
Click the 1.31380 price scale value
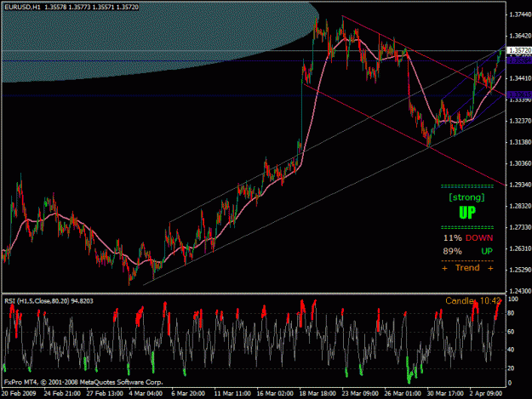click(520, 142)
